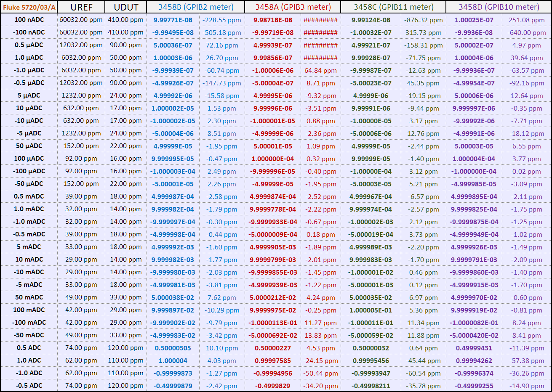Select the -0.4999829 reading

[x=273, y=386]
